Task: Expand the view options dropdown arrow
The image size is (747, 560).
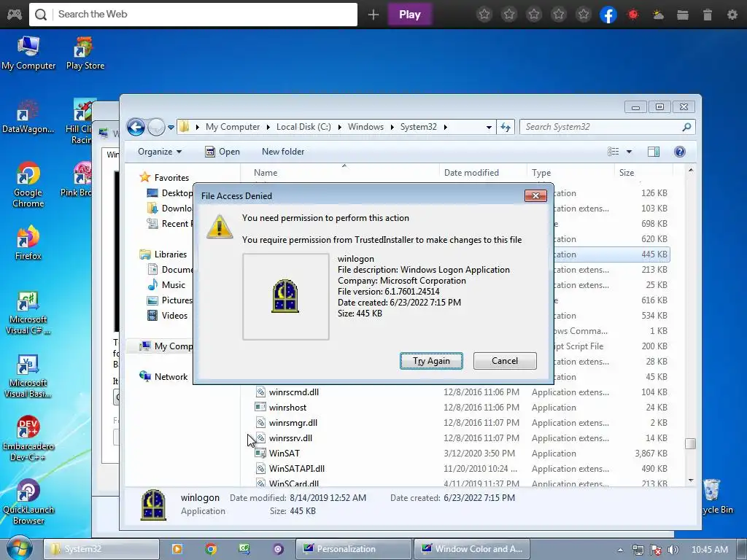Action: (629, 152)
